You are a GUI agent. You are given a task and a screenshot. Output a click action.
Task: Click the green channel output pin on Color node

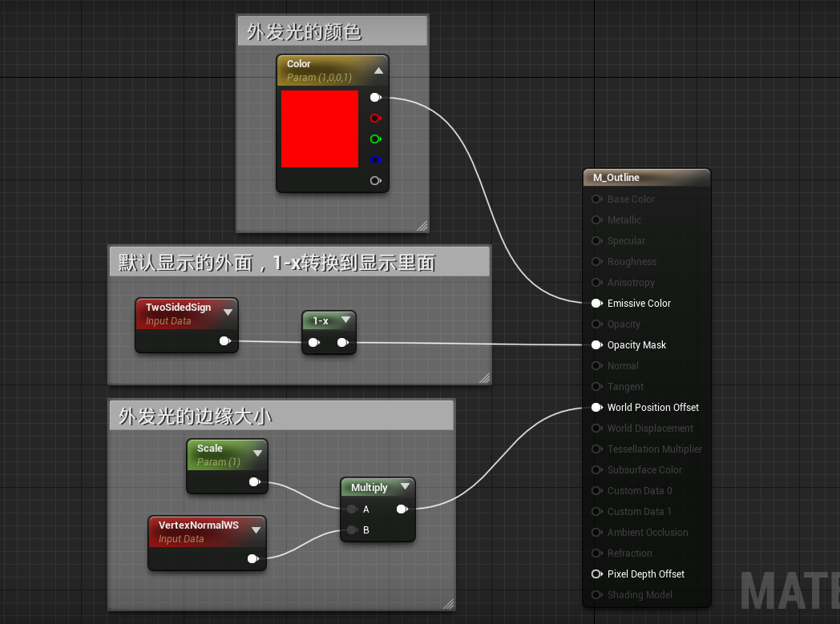[x=375, y=139]
